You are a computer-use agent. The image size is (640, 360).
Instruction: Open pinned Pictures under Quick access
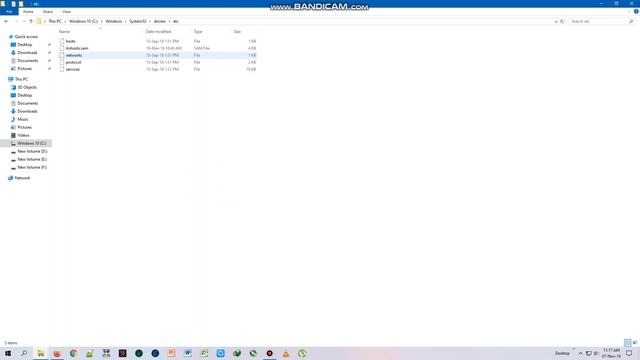click(x=24, y=69)
